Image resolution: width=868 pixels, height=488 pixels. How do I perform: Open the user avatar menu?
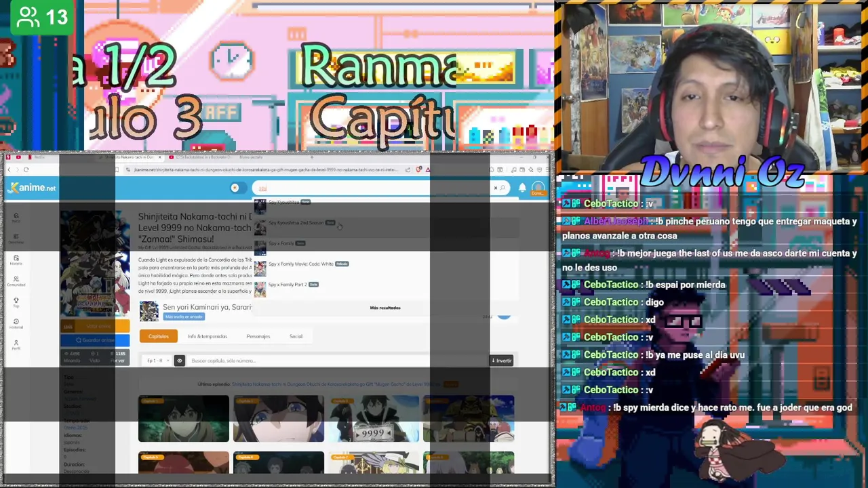pos(538,188)
